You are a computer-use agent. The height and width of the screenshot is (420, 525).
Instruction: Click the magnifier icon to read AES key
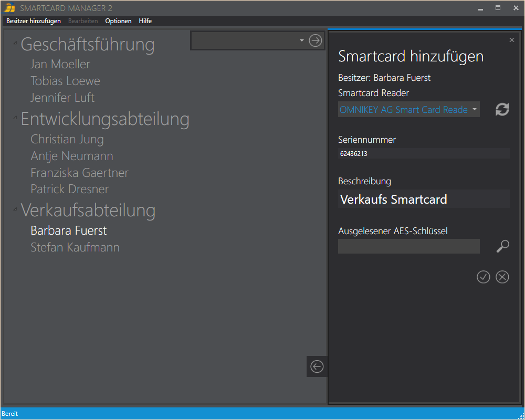click(502, 246)
